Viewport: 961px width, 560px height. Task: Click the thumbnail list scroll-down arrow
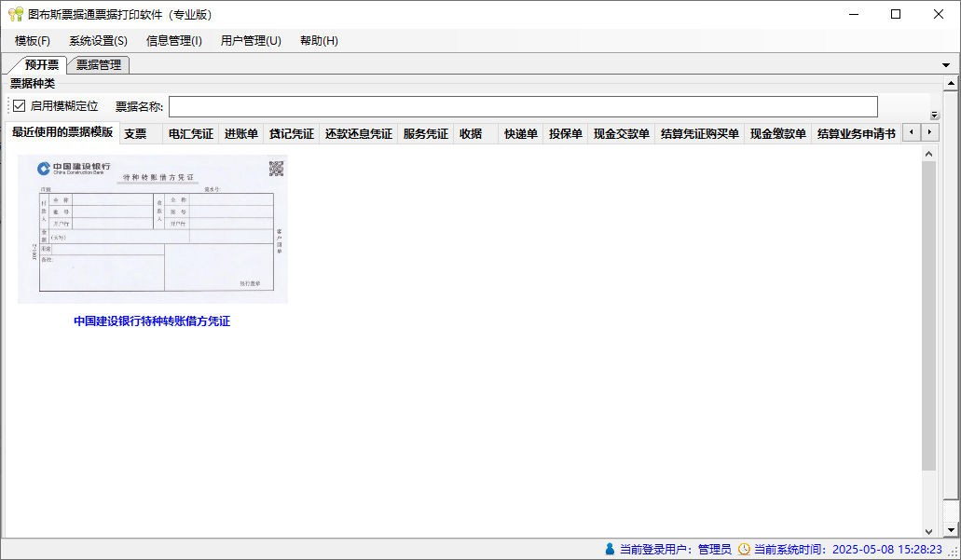pos(928,532)
